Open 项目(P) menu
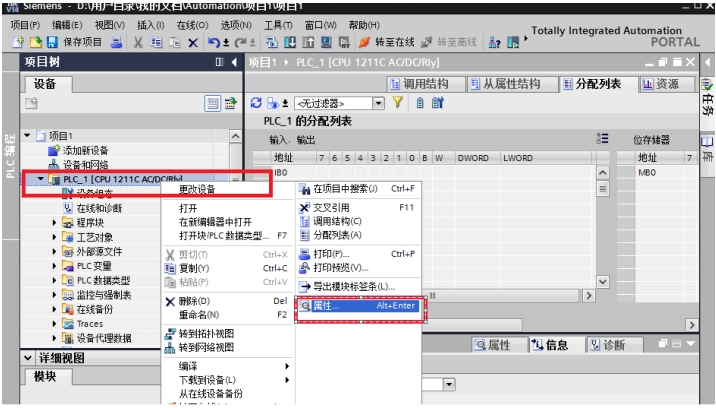This screenshot has width=716, height=408. pos(25,25)
